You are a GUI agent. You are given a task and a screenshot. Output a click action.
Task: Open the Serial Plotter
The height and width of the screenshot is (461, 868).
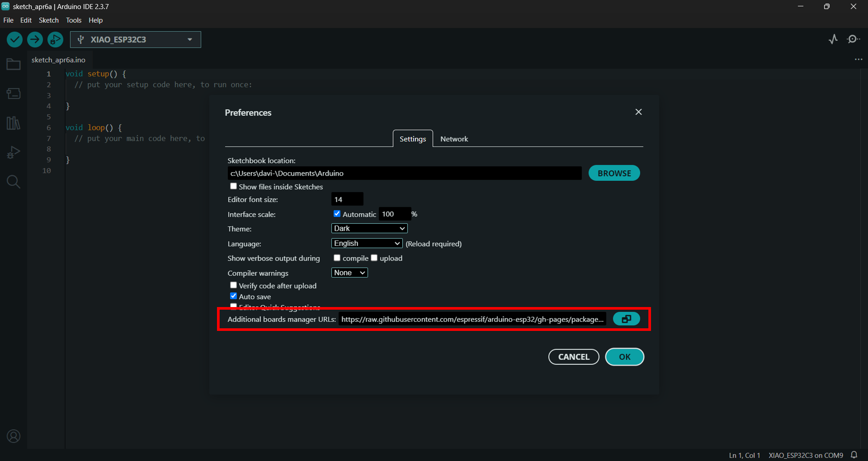point(833,39)
